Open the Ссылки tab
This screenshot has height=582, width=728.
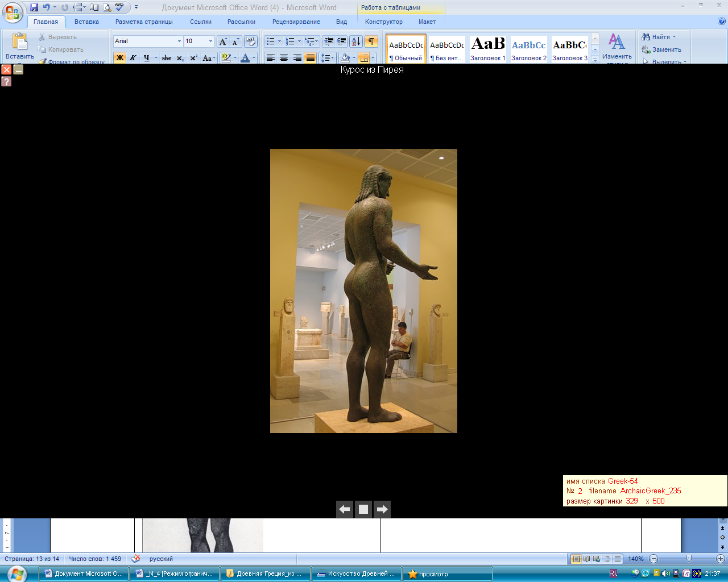click(x=201, y=22)
